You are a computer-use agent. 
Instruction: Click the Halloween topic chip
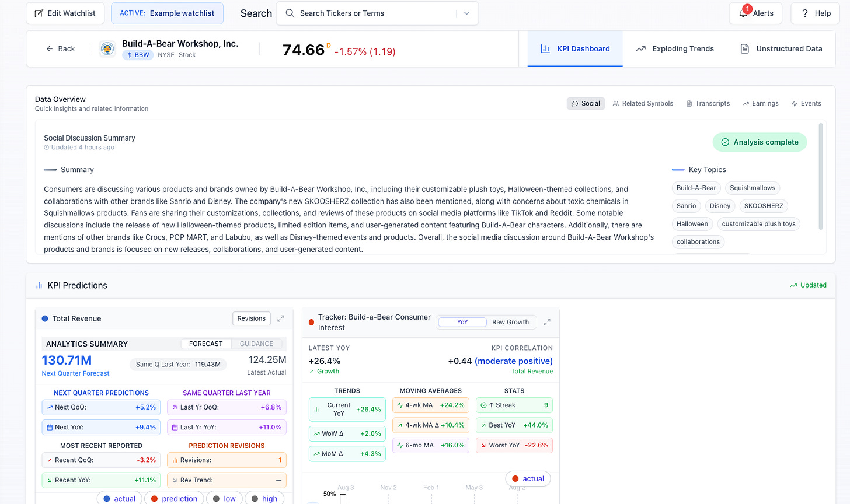point(692,224)
